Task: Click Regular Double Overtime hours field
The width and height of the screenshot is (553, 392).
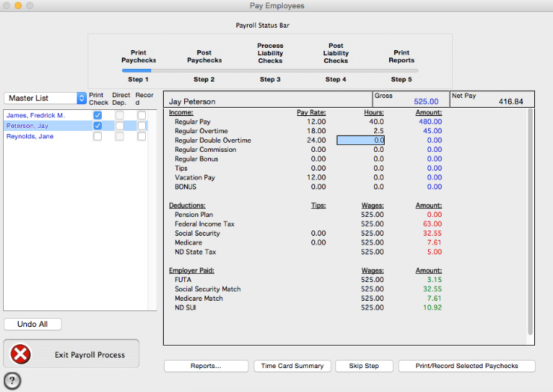Action: point(361,141)
